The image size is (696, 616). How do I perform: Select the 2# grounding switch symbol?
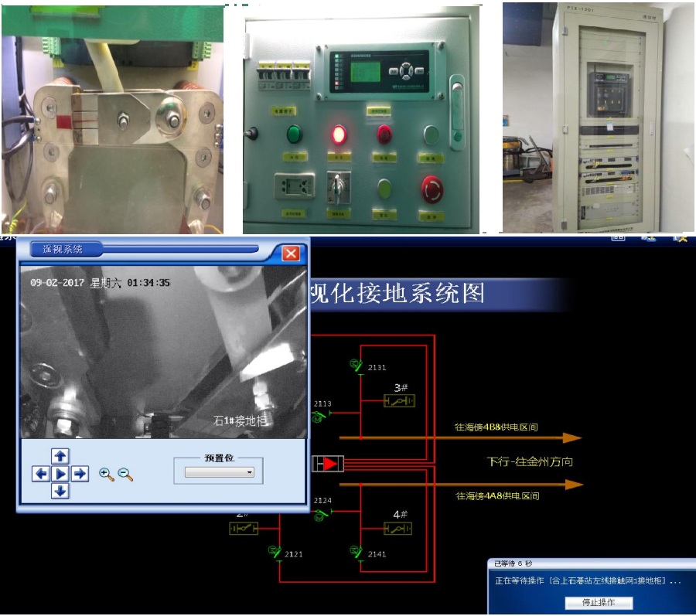pyautogui.click(x=244, y=529)
